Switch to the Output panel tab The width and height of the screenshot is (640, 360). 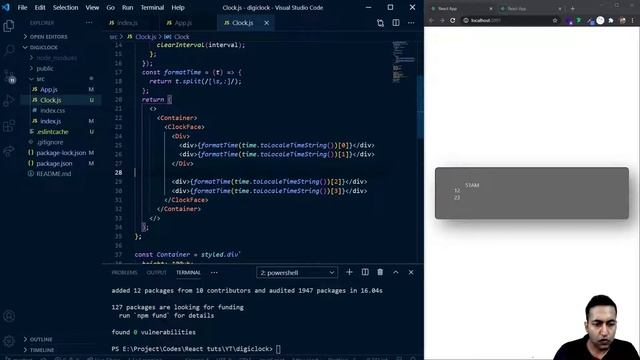coord(156,273)
